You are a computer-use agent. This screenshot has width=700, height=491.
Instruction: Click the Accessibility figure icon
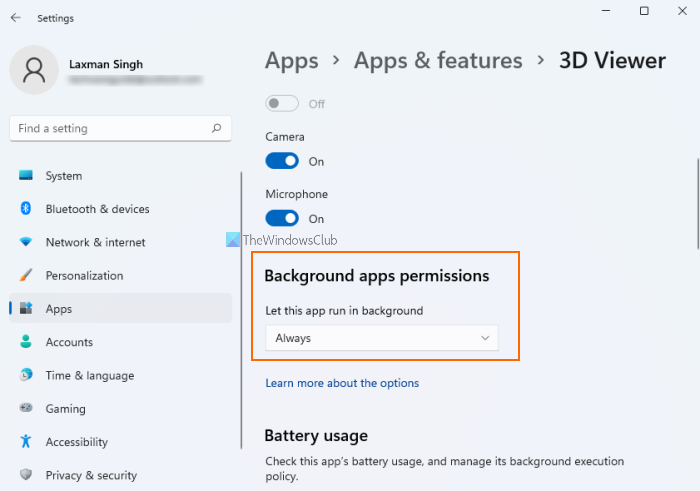(x=26, y=442)
